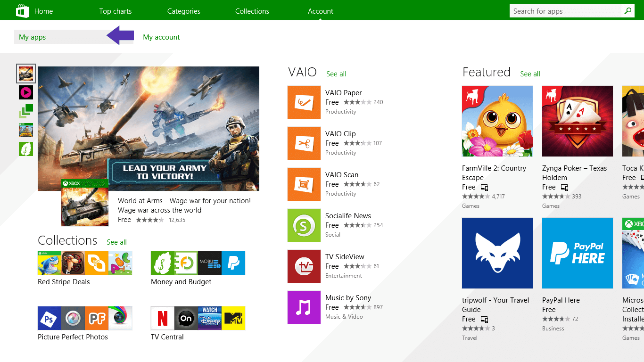Go to the Home tab
Image resolution: width=644 pixels, height=362 pixels.
pos(43,11)
